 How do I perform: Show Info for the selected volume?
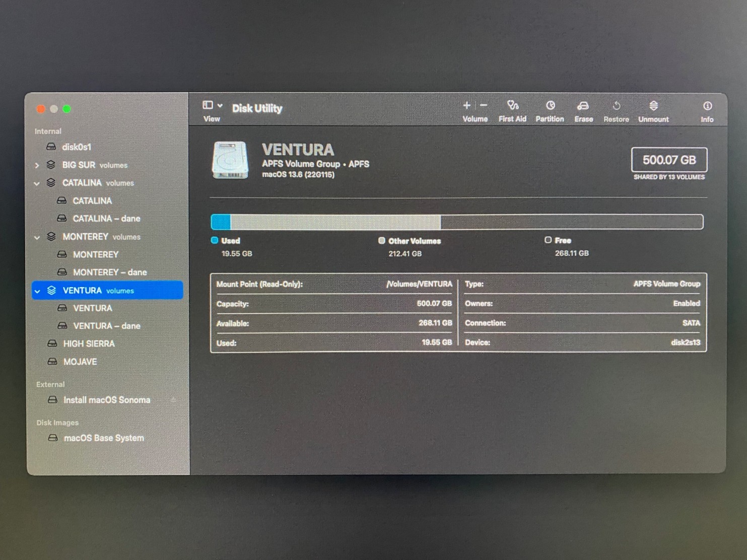[x=708, y=106]
